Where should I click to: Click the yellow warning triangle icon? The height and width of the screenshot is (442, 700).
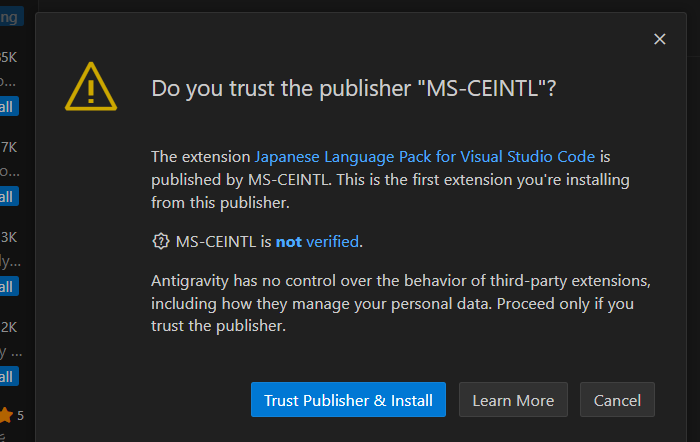(92, 88)
